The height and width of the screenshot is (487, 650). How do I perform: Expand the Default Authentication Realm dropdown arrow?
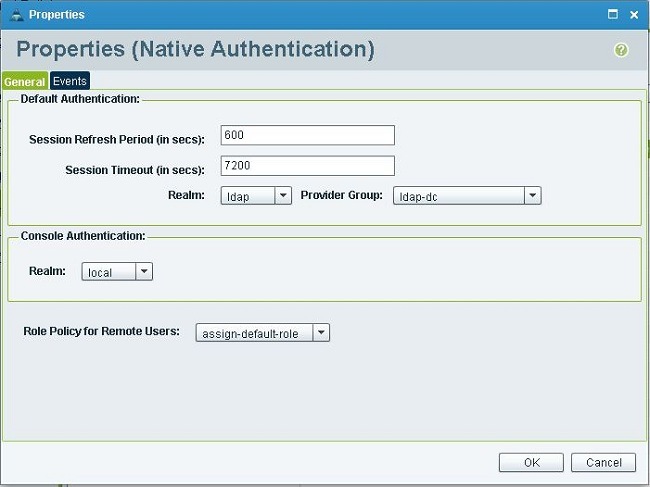283,196
